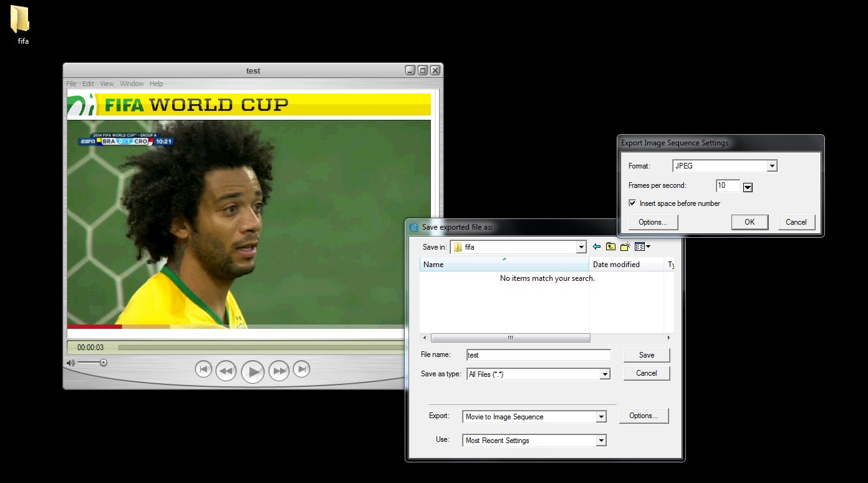This screenshot has height=483, width=868.
Task: Click OK in Image Sequence Settings
Action: pyautogui.click(x=750, y=222)
